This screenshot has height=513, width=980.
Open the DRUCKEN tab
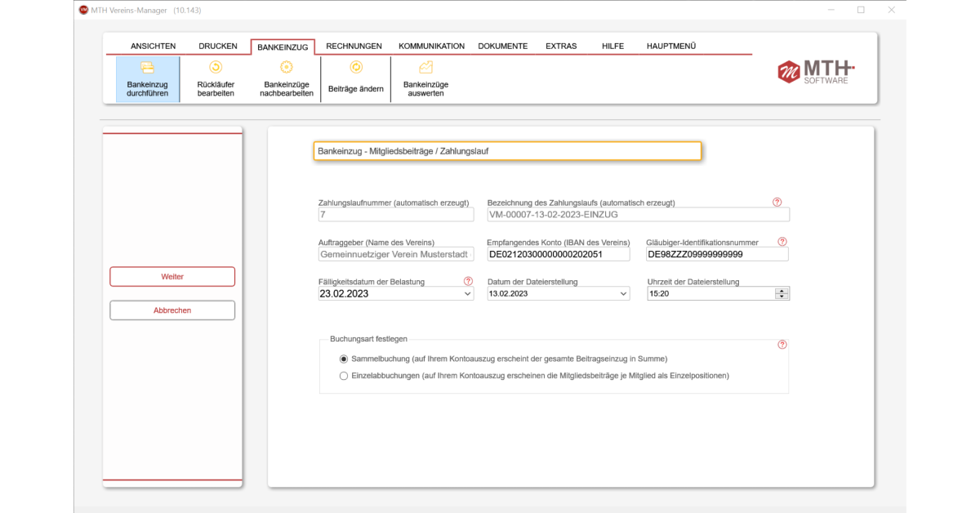coord(218,47)
